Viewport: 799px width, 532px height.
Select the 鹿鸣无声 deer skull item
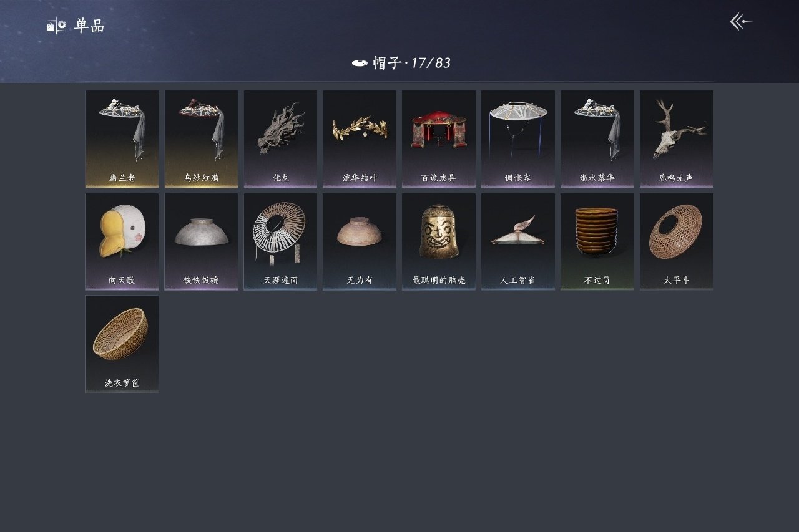(x=677, y=138)
